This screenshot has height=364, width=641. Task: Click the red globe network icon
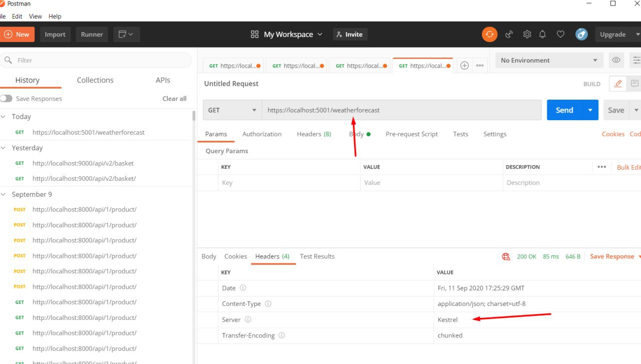506,256
